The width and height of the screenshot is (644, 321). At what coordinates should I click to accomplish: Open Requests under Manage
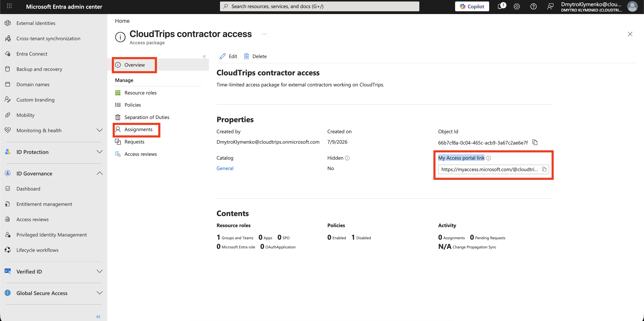coord(134,142)
